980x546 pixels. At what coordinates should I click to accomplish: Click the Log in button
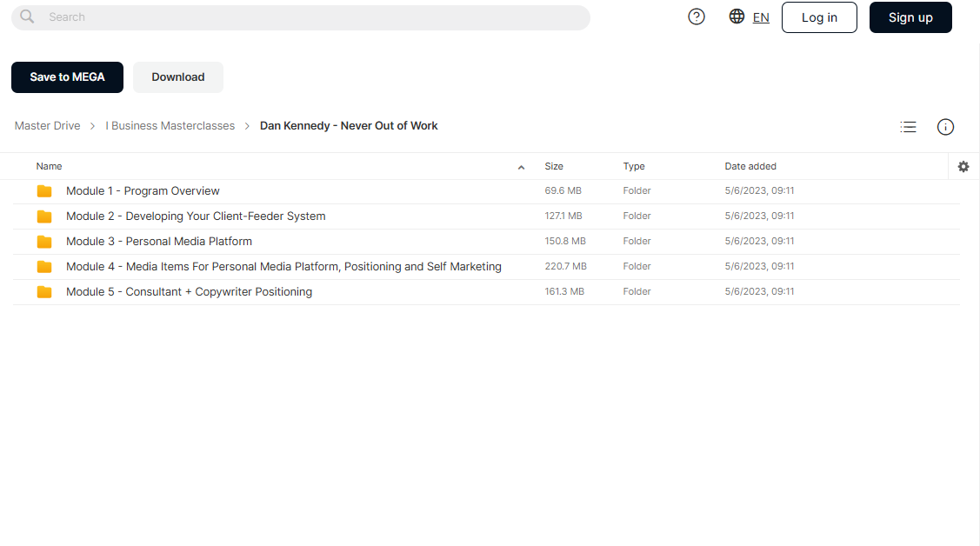tap(819, 17)
